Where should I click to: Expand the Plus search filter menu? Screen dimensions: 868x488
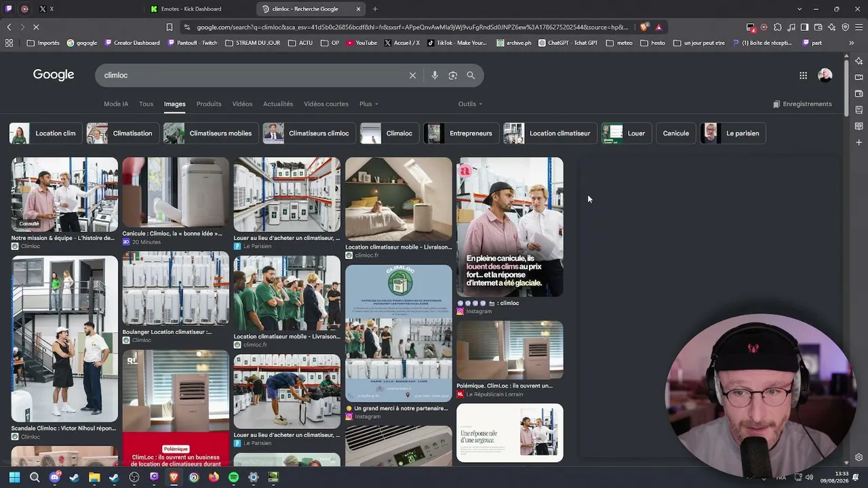pyautogui.click(x=369, y=104)
